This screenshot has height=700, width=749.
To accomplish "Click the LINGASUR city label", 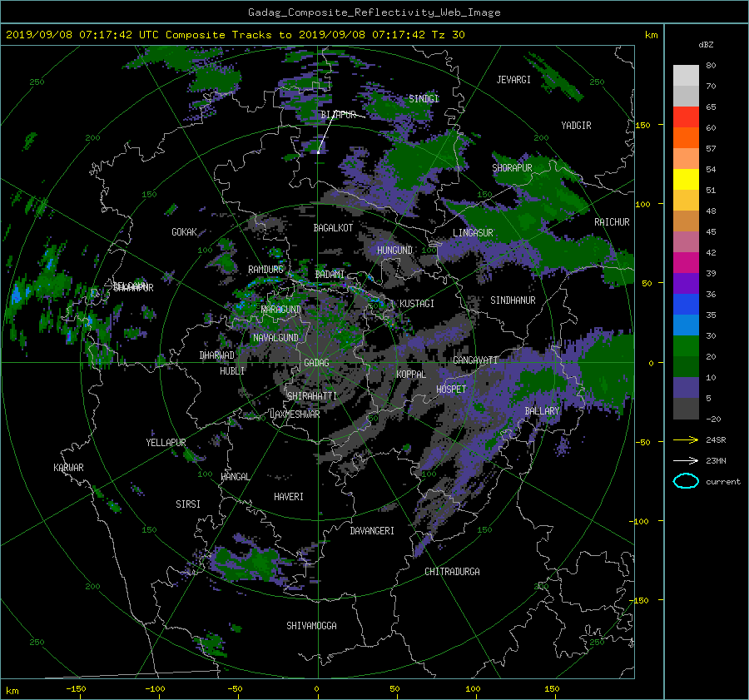I will point(473,233).
